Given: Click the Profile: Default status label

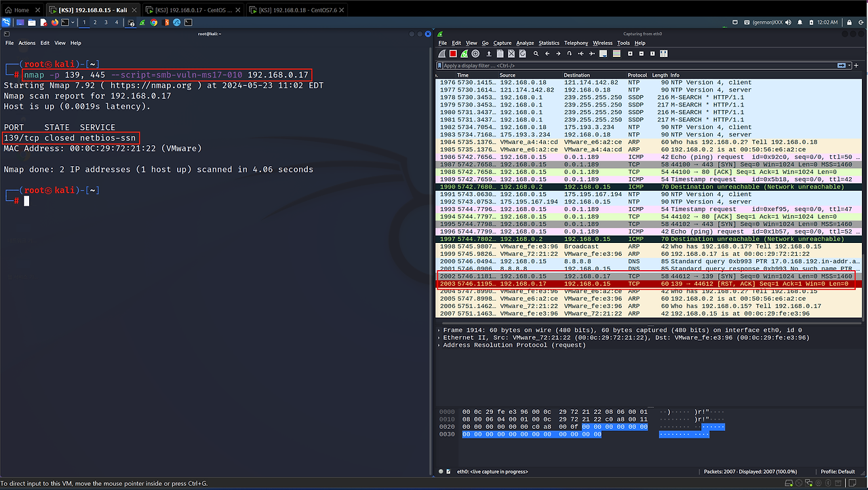Looking at the screenshot, I should tap(837, 471).
